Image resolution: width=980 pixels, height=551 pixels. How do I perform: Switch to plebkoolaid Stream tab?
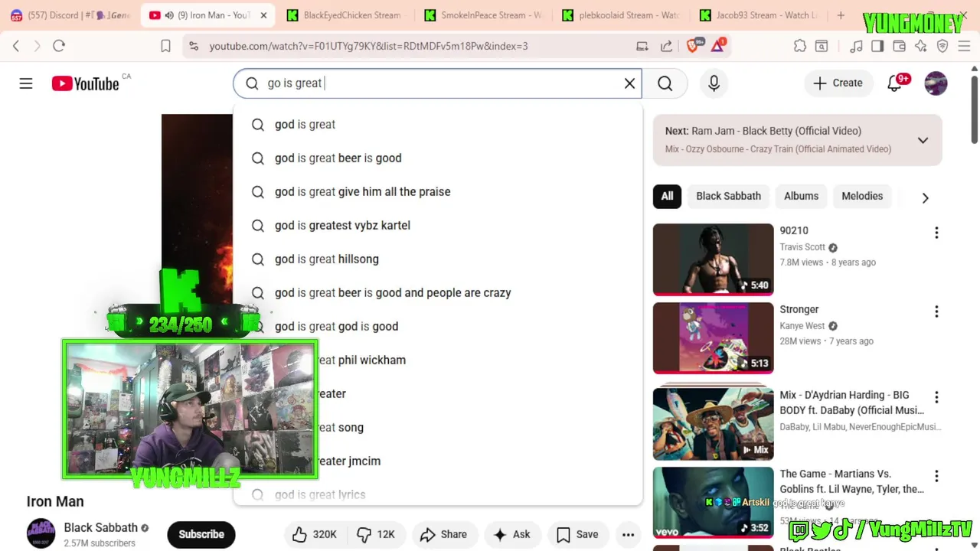tap(622, 15)
